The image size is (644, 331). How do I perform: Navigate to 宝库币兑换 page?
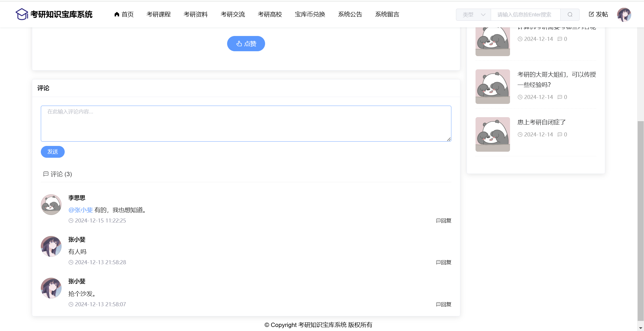coord(310,14)
